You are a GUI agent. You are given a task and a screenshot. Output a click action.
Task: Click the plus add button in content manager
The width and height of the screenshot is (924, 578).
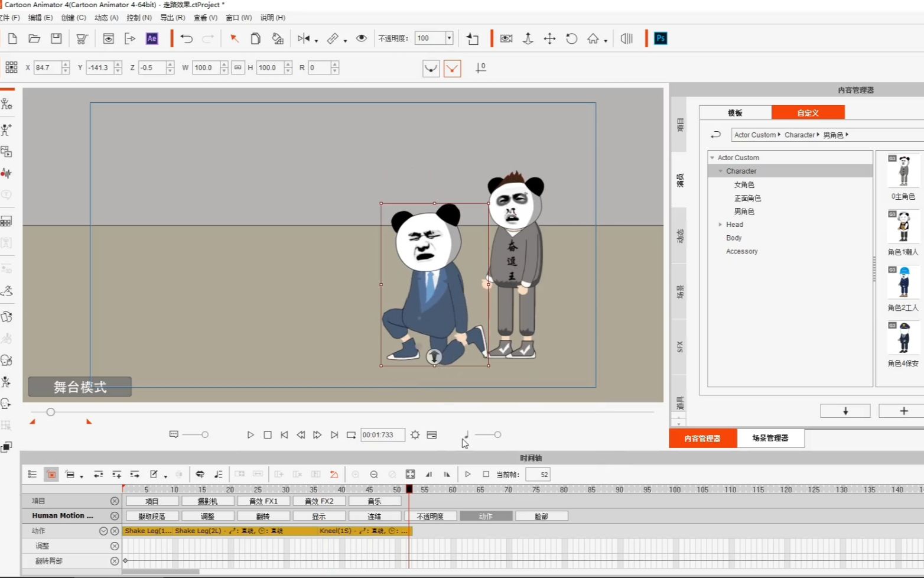(903, 411)
